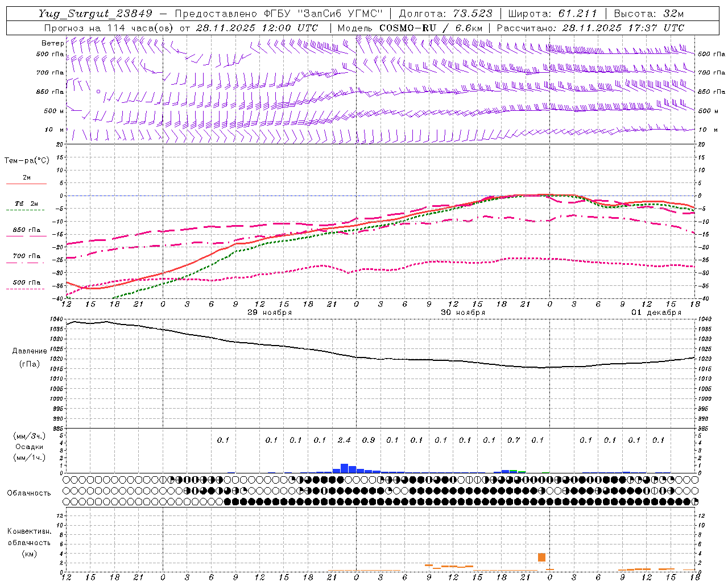Select the text Предоставлено ФГБУ "ЗапСиб УГМС"
Viewport: 728px width, 582px height.
coord(279,14)
